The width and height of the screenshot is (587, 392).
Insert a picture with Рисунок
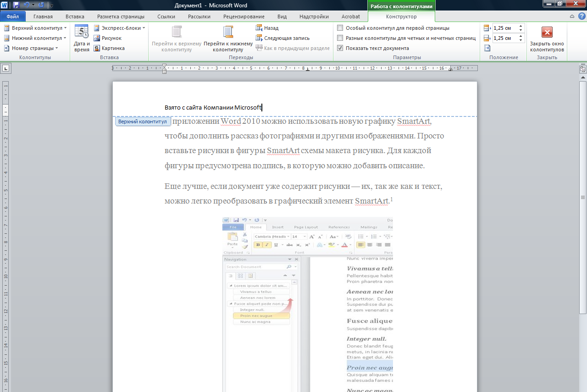pyautogui.click(x=108, y=38)
